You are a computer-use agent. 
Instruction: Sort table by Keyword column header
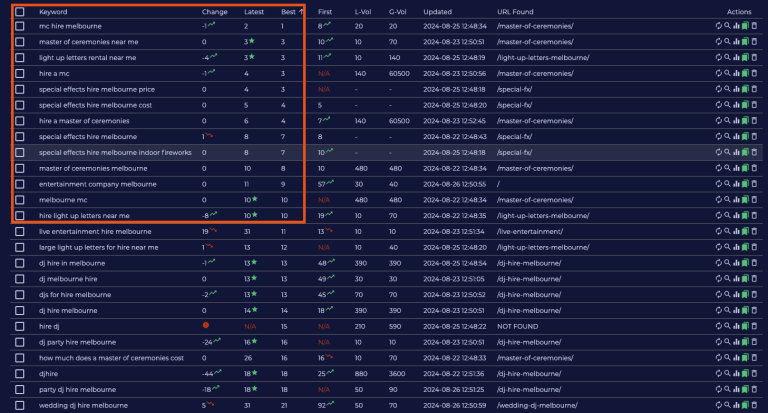pyautogui.click(x=53, y=12)
